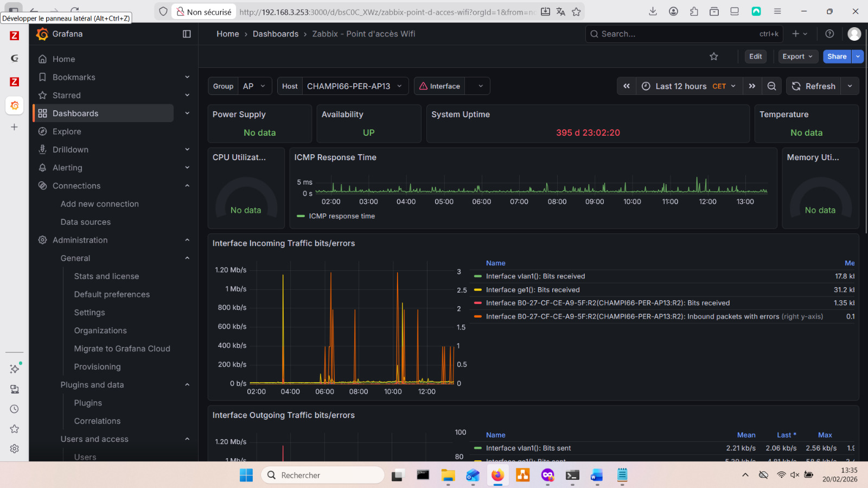Open Provisioning under General
The width and height of the screenshot is (868, 488).
[x=98, y=367]
